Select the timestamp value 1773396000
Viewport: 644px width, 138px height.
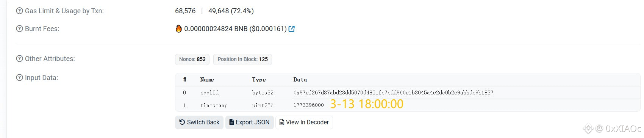click(309, 105)
